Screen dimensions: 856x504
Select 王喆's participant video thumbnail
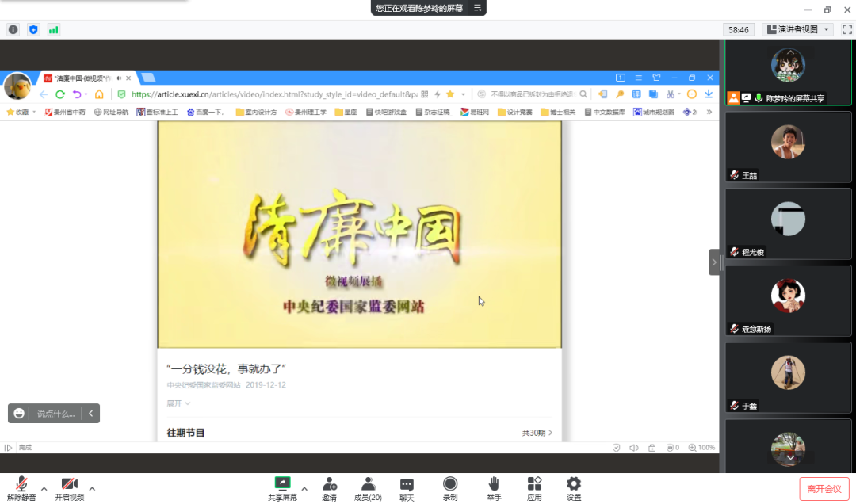coord(788,147)
